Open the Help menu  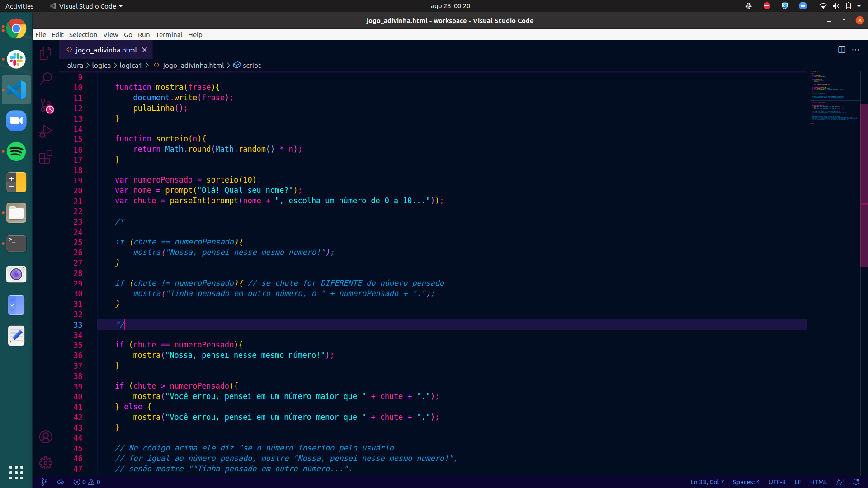[x=195, y=35]
